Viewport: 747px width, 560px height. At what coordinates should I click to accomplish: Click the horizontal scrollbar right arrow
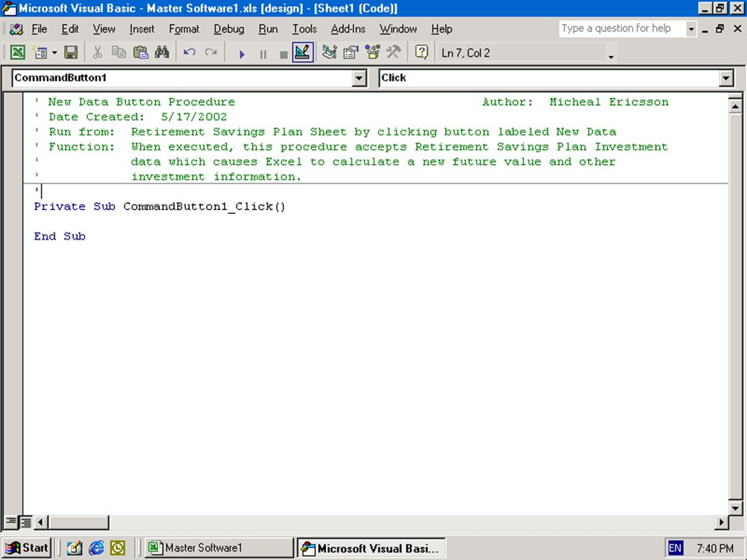(x=722, y=523)
